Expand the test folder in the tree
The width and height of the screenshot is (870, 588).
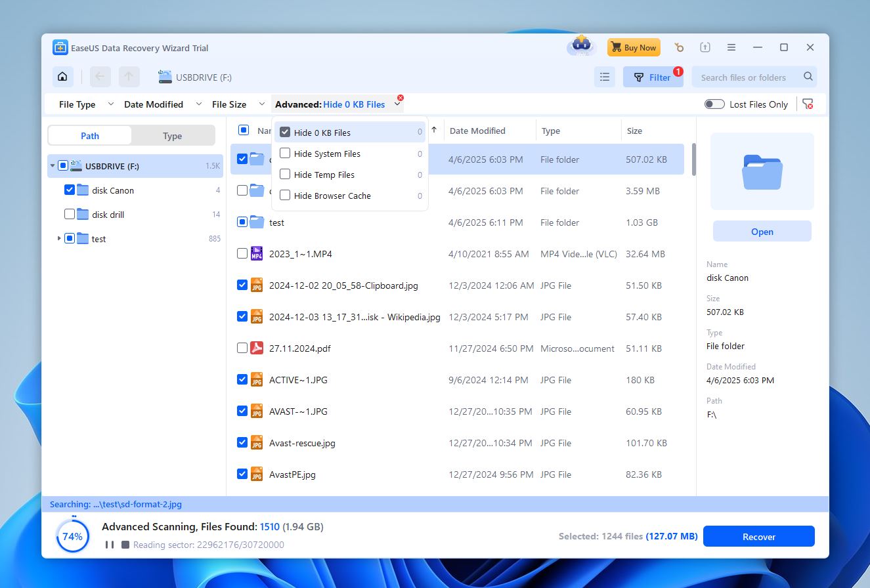(x=59, y=239)
